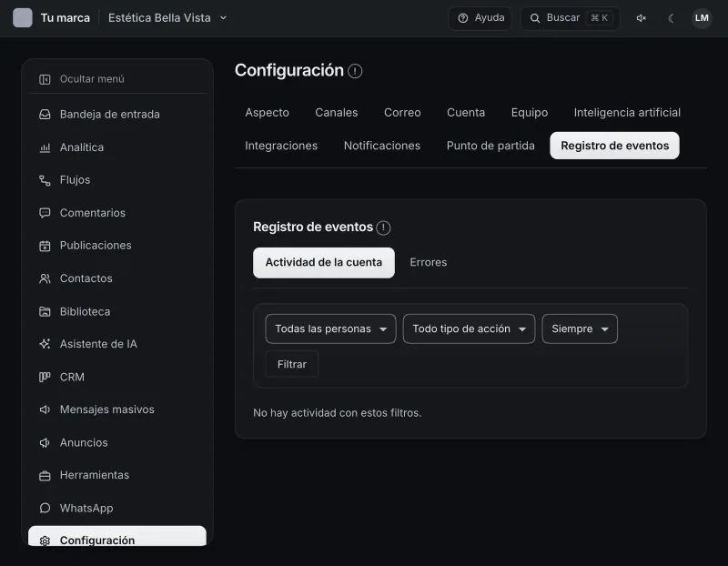Click the Biblioteca folder icon

[45, 311]
